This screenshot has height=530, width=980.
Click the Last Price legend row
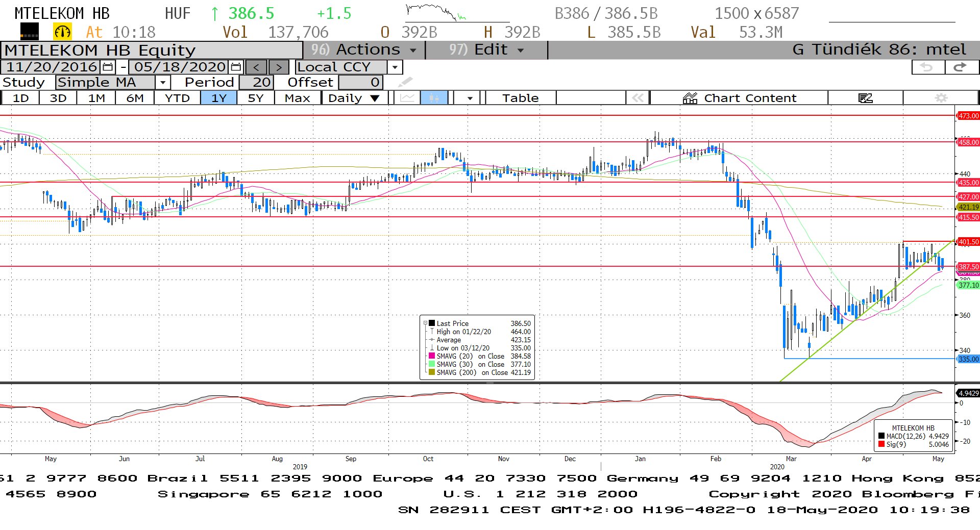tap(480, 323)
